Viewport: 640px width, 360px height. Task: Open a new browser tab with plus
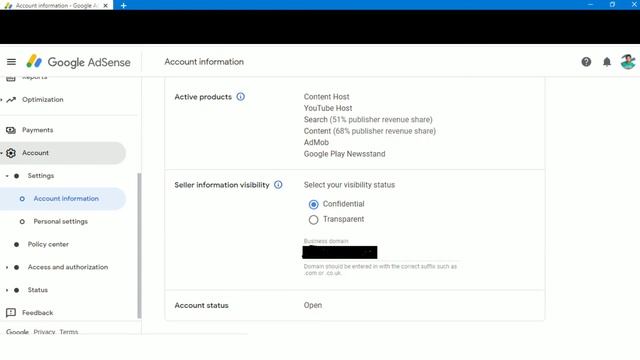[123, 5]
